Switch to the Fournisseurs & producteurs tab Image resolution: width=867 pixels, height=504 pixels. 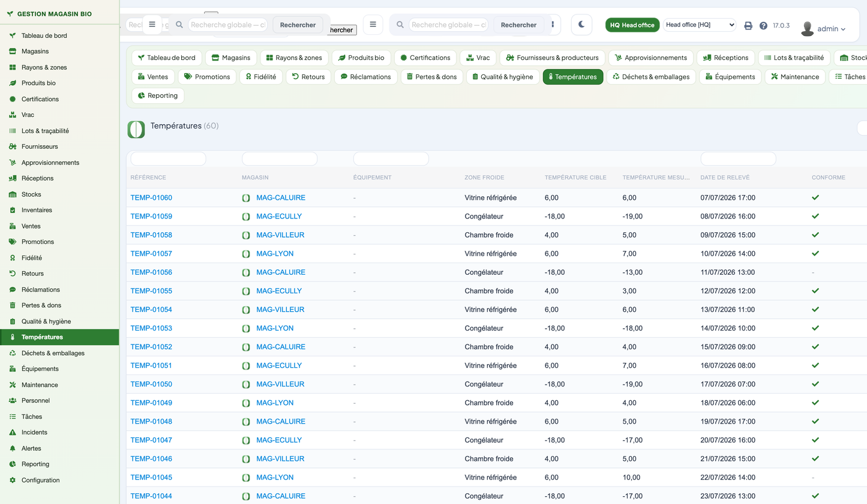pos(552,58)
